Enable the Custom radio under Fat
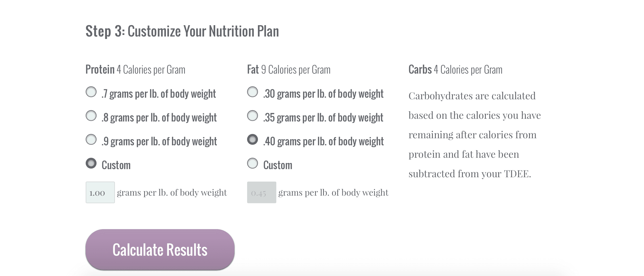 [253, 163]
